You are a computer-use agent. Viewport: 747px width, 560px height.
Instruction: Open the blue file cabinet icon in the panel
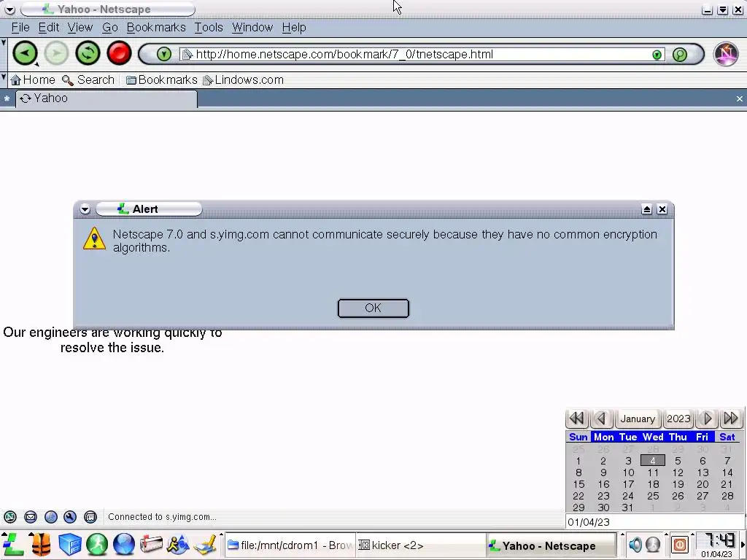click(70, 544)
